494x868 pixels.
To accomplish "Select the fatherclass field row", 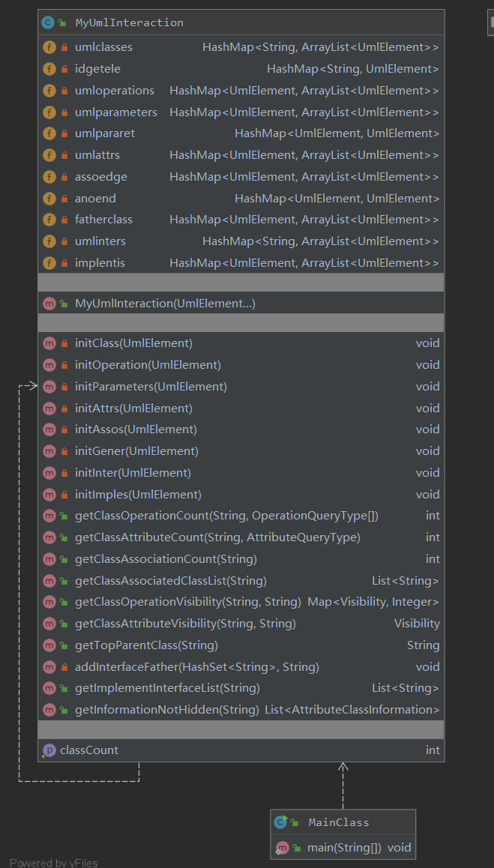I will pyautogui.click(x=241, y=220).
